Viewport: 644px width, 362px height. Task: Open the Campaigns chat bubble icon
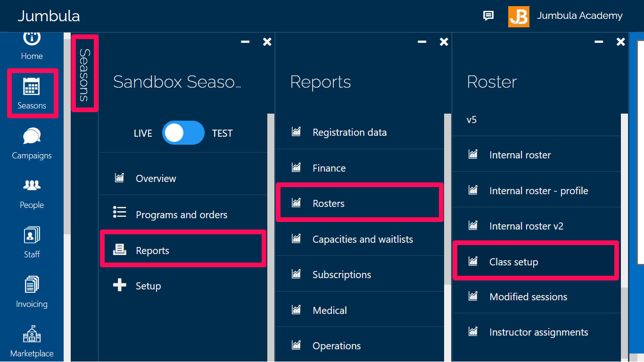tap(32, 136)
